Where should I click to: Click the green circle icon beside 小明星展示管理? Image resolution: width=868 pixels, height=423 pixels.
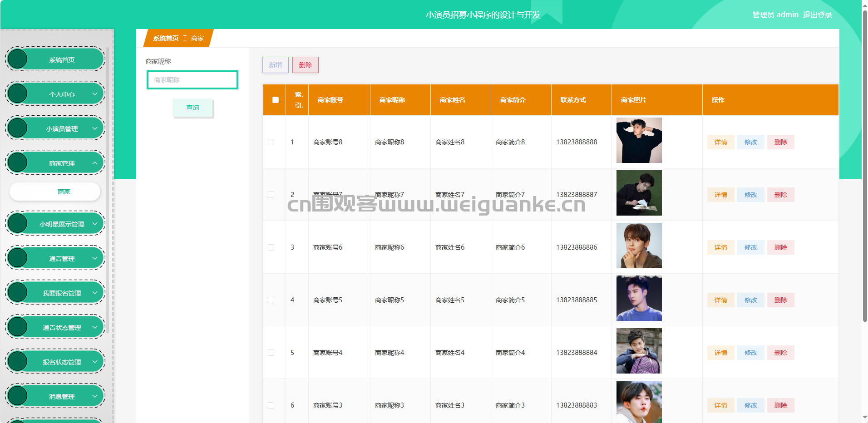[x=18, y=223]
